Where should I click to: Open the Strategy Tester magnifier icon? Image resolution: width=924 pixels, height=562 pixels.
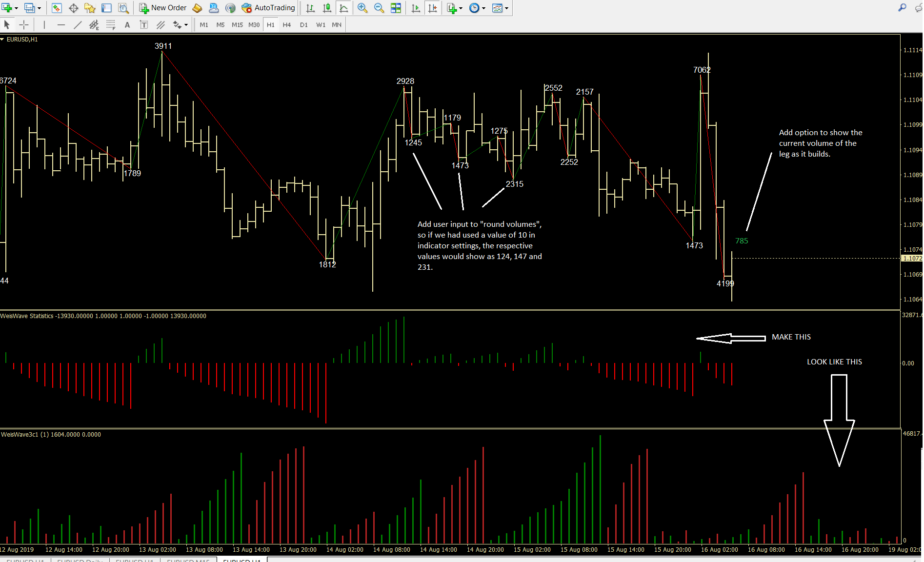coord(123,8)
